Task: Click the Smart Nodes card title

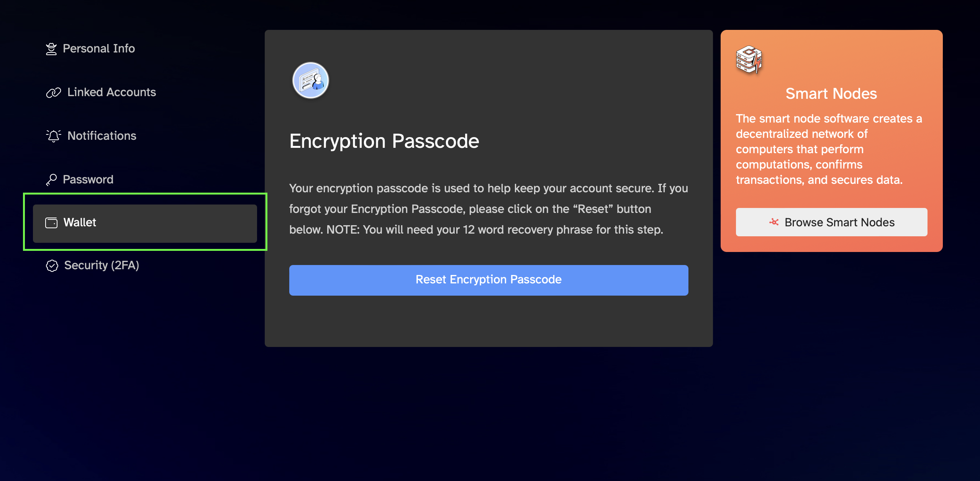Action: (831, 94)
